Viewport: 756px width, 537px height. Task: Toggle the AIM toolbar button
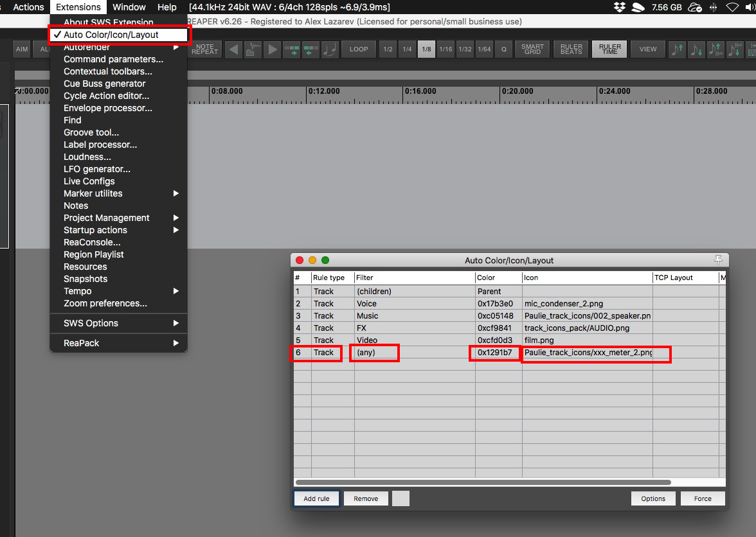tap(22, 49)
